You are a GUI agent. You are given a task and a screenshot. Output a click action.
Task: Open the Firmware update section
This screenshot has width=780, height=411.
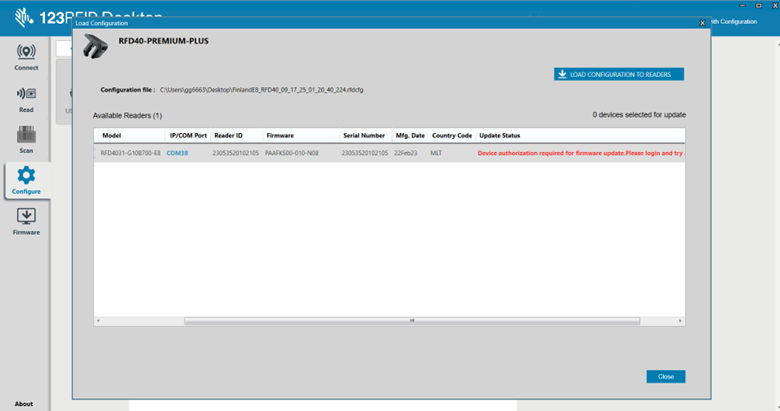click(x=26, y=221)
